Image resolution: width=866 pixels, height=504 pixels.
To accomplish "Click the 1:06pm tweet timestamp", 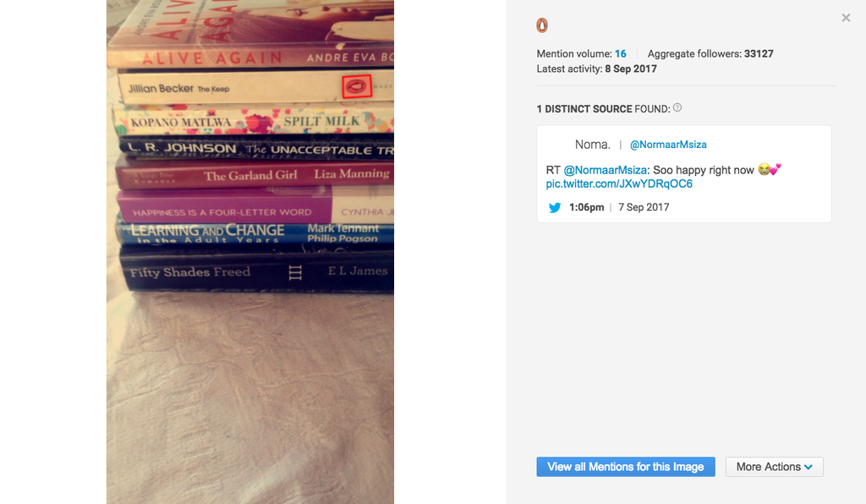I will (x=587, y=207).
